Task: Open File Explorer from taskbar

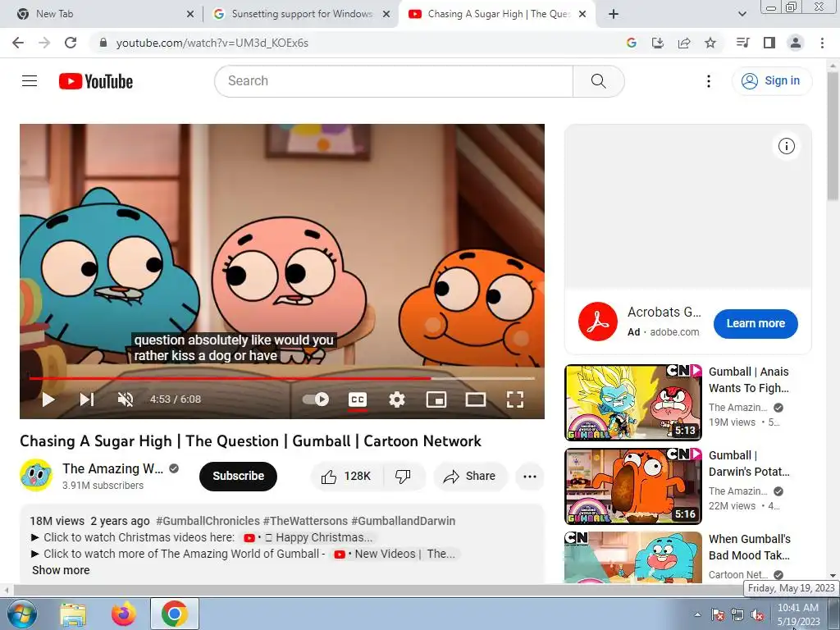Action: [73, 614]
